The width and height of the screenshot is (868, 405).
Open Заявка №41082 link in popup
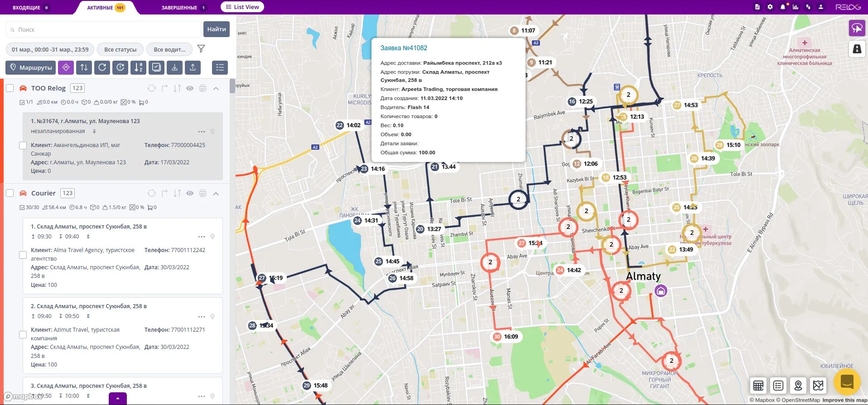[x=404, y=48]
